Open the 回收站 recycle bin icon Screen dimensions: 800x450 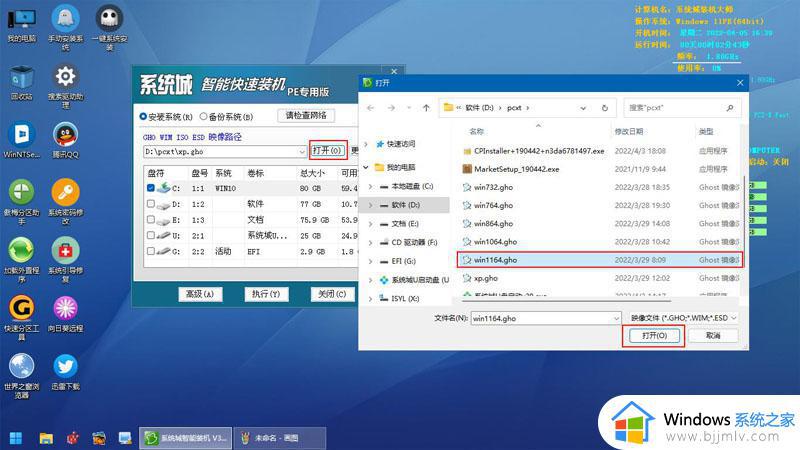[x=21, y=83]
